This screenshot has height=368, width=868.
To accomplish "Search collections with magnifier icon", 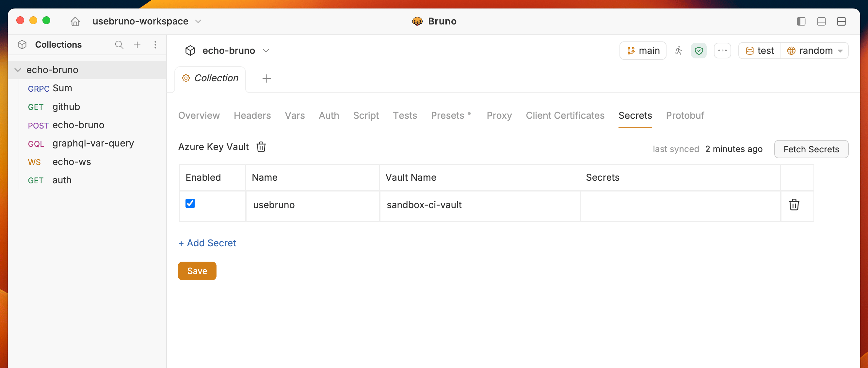I will [x=119, y=45].
